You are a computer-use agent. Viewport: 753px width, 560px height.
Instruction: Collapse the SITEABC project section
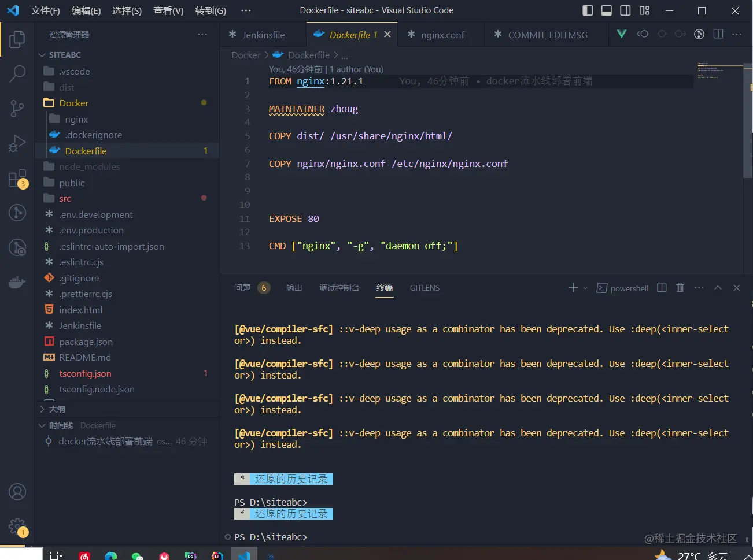127,55
